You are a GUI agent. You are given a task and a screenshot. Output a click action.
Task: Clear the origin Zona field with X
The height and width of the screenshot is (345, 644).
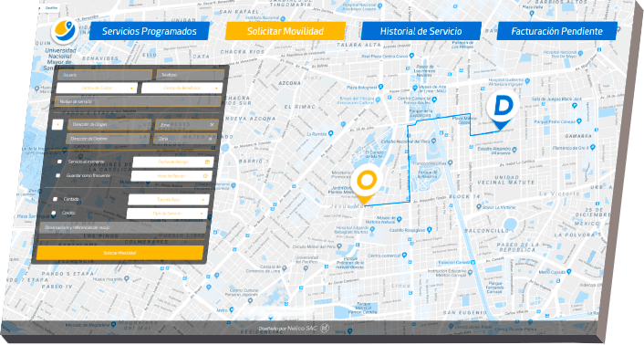(x=212, y=124)
